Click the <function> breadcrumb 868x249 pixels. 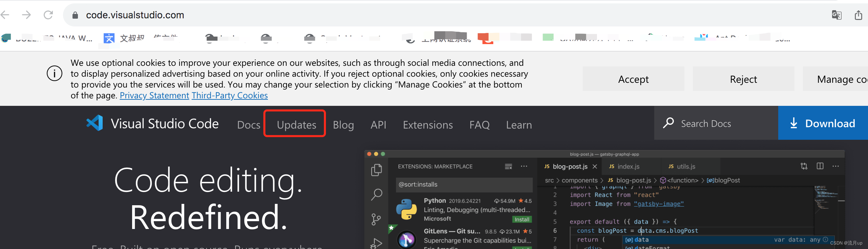coord(679,180)
